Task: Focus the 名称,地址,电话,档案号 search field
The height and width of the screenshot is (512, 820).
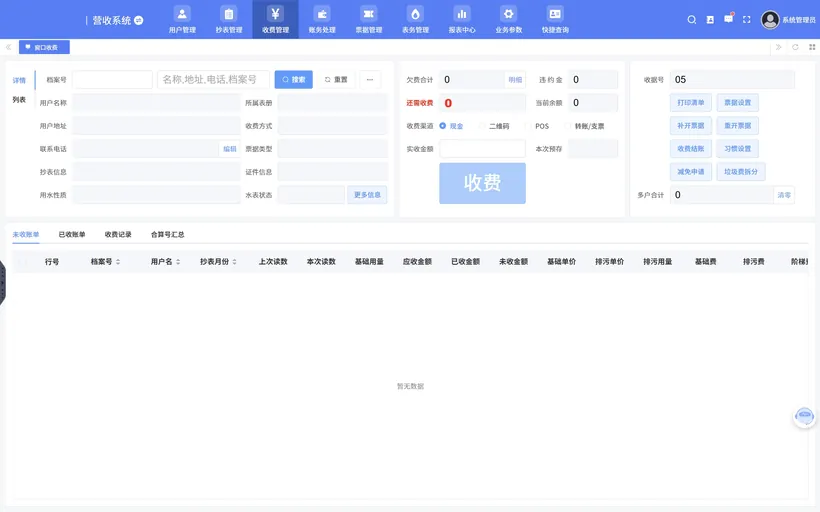Action: pos(213,79)
